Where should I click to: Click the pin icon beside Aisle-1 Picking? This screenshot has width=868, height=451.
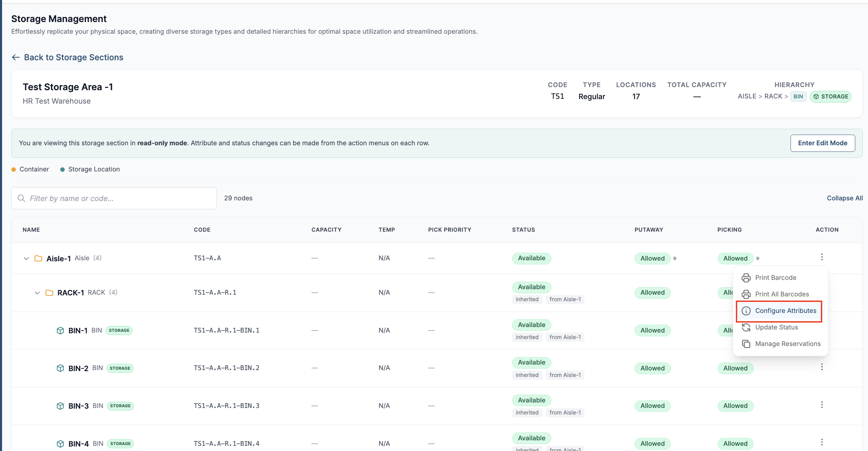[x=758, y=259]
